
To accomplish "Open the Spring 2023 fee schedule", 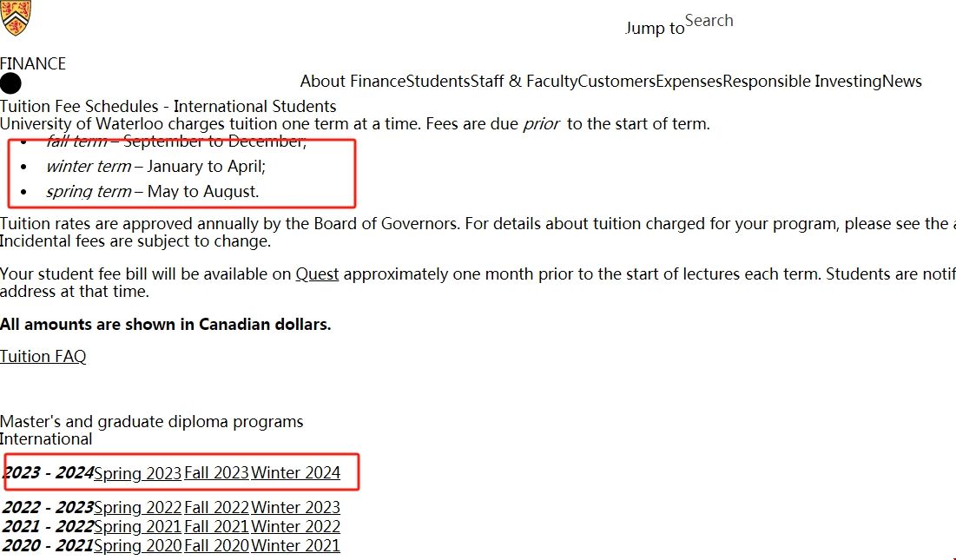I will 137,473.
